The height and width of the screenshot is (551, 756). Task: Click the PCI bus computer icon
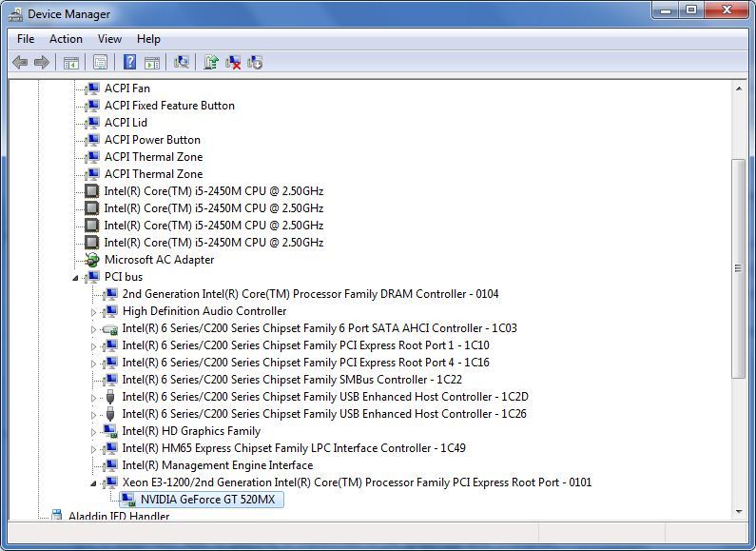[x=92, y=277]
